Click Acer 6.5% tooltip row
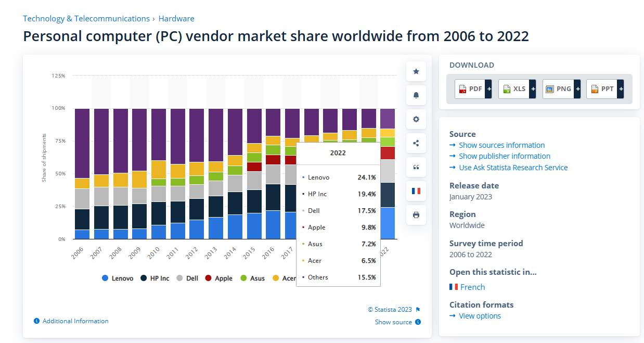 [x=339, y=261]
